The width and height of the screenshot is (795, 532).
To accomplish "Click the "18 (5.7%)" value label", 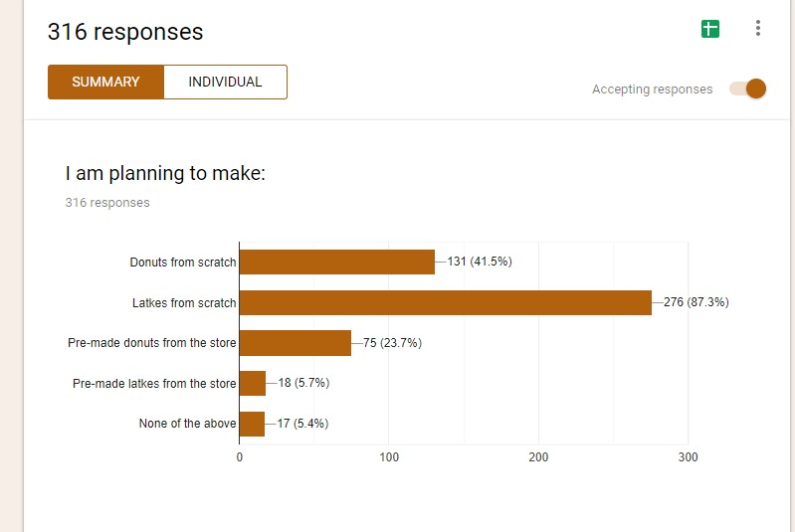I will [x=302, y=383].
